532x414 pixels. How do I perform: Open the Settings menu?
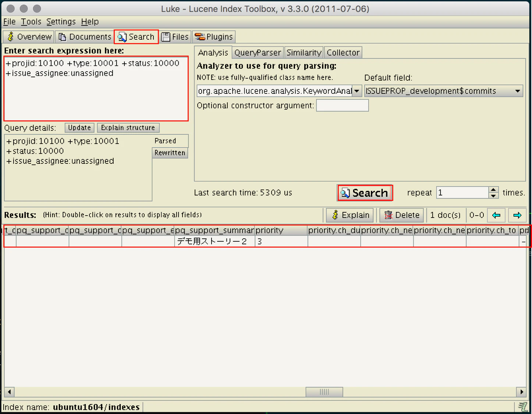61,22
